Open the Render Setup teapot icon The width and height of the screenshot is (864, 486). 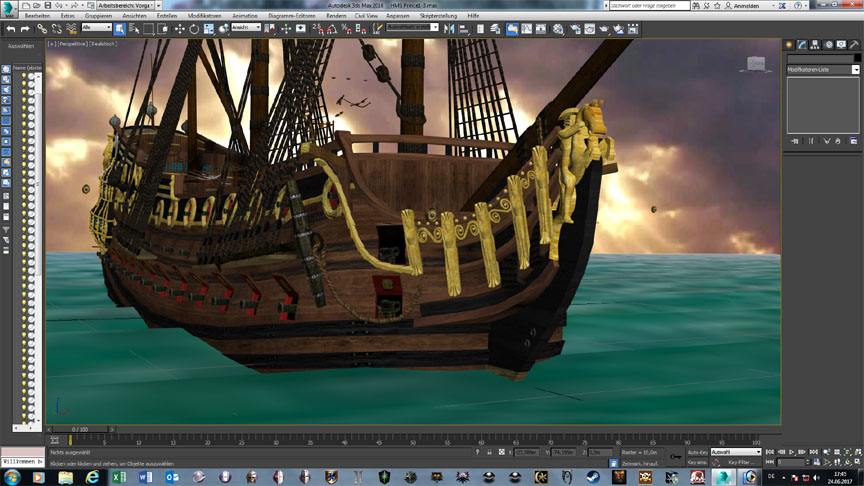point(575,29)
